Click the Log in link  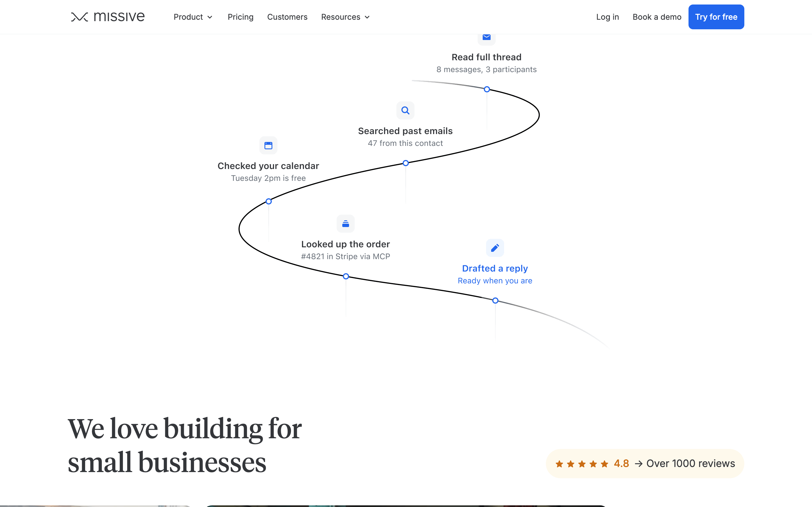click(608, 17)
